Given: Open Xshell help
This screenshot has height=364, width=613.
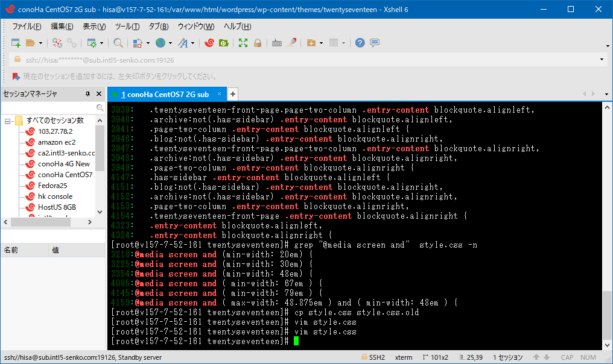Looking at the screenshot, I should pos(360,43).
